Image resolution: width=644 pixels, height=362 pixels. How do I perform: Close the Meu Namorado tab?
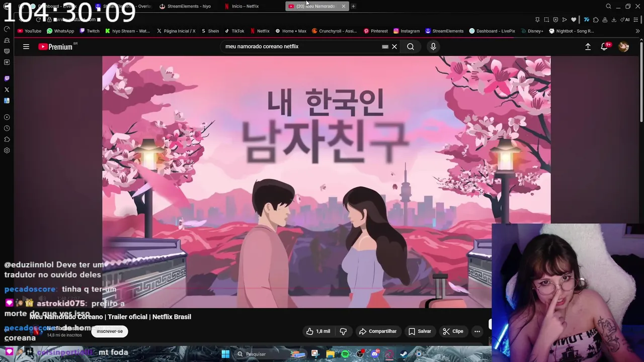[344, 6]
